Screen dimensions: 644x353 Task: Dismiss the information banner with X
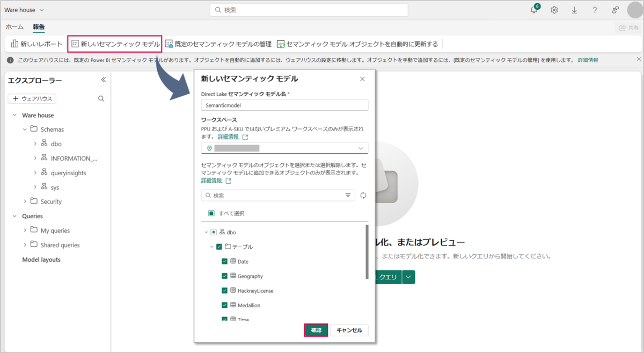639,59
